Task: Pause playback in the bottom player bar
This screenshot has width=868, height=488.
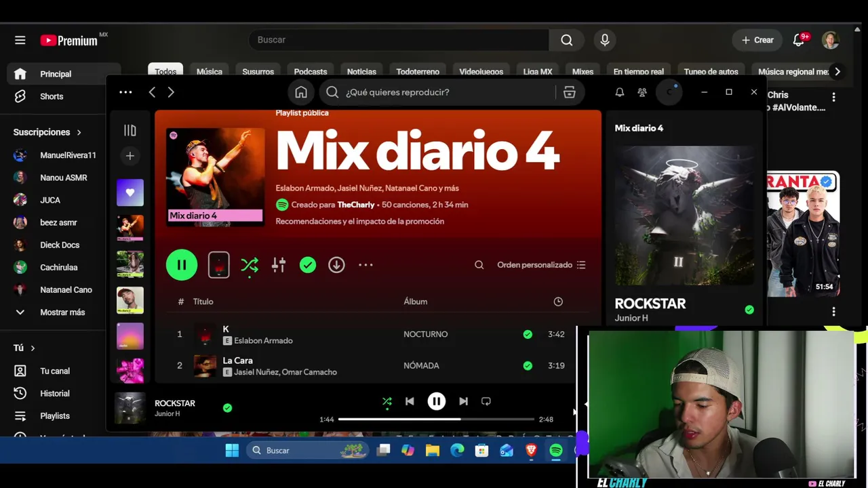Action: [x=437, y=401]
